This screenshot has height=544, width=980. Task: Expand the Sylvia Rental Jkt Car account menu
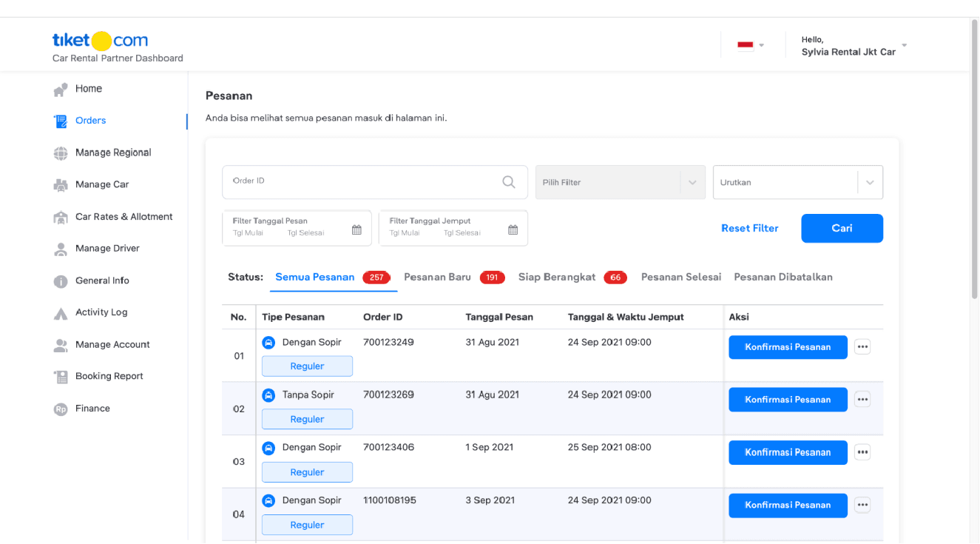point(904,46)
